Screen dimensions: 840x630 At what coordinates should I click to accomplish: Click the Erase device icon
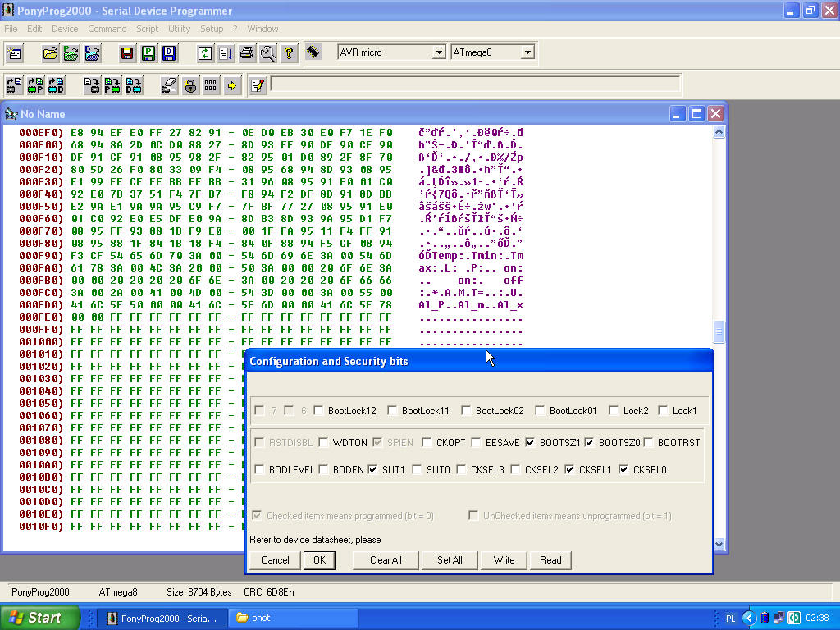pos(169,85)
